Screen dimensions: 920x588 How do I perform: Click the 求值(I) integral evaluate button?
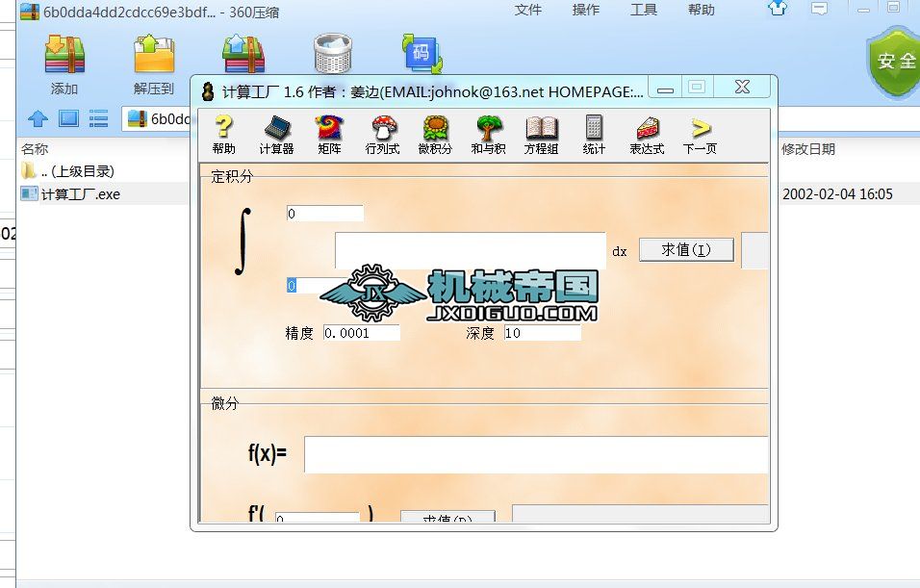pos(686,250)
